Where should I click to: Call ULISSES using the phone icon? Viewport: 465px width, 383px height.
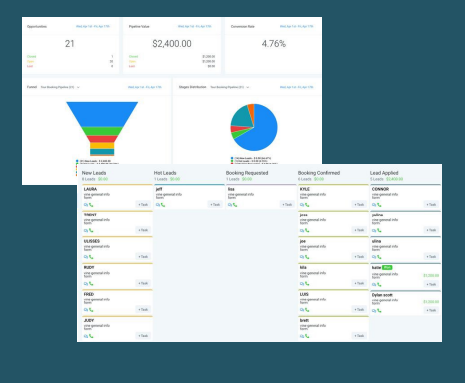pyautogui.click(x=91, y=257)
